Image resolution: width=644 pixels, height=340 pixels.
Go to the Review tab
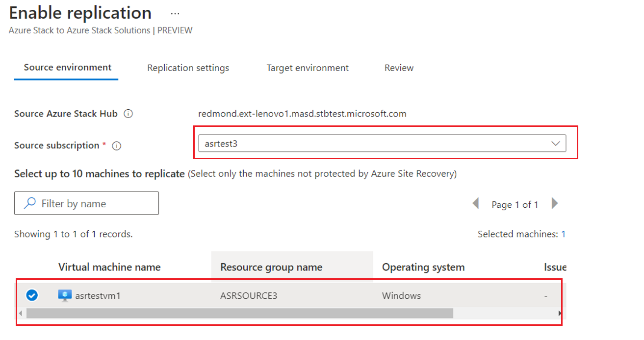(399, 68)
